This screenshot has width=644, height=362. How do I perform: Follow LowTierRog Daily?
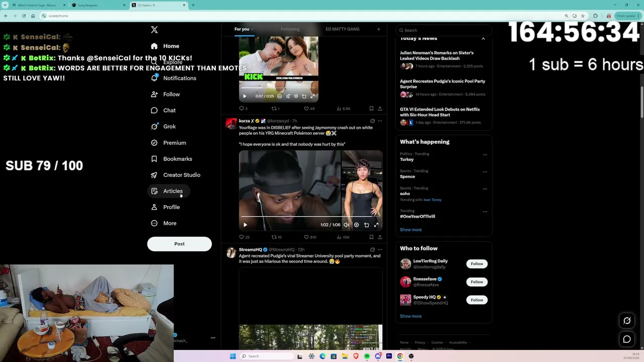[477, 264]
